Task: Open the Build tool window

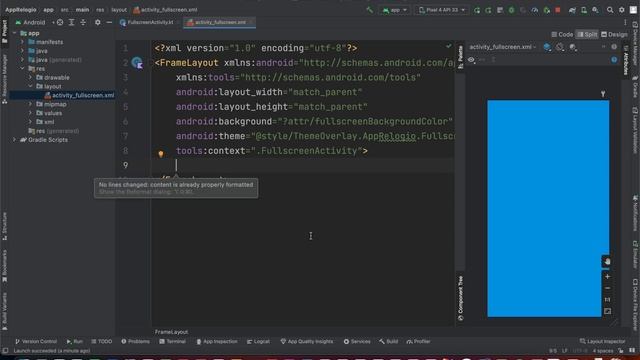Action: [388, 341]
